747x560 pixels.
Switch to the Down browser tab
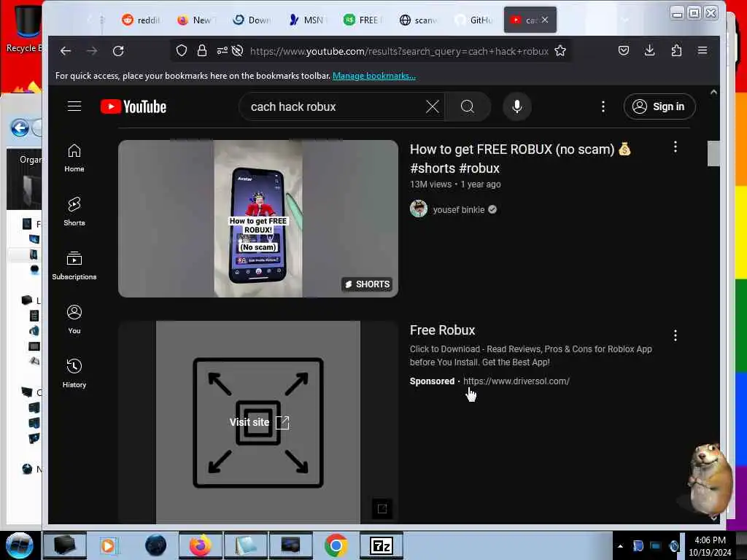252,20
